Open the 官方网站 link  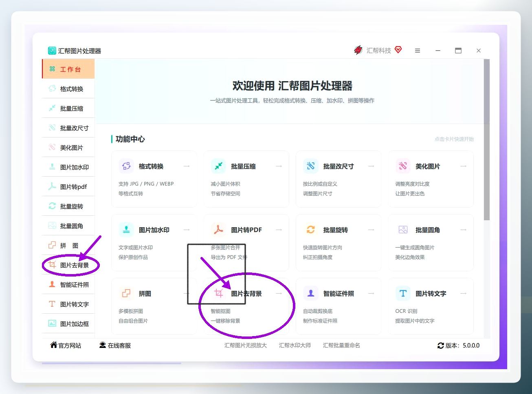[66, 345]
